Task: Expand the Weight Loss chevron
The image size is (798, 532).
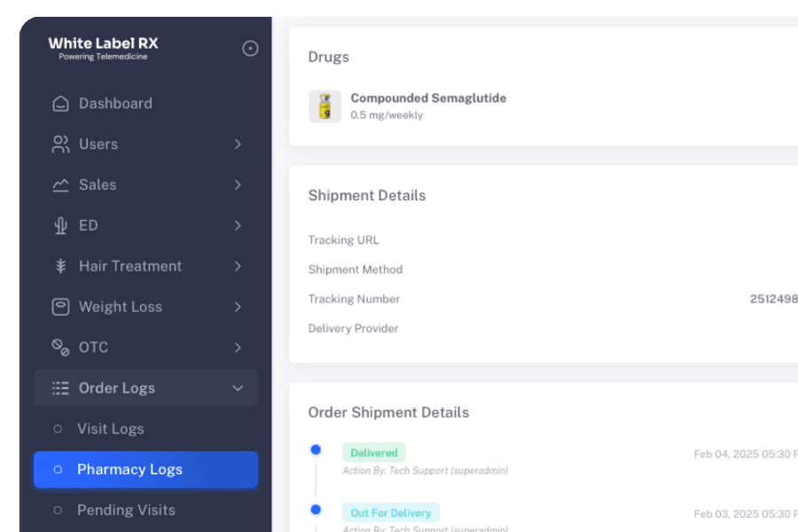Action: (x=238, y=307)
